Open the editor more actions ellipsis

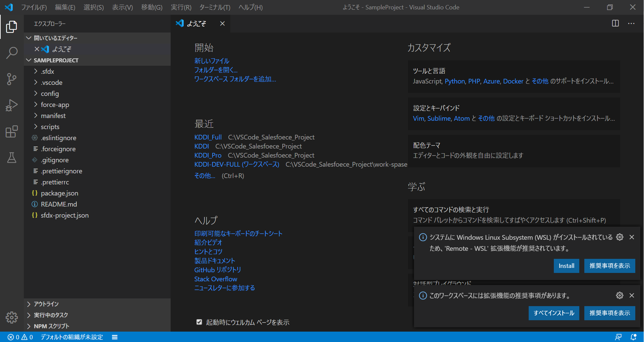click(x=631, y=23)
